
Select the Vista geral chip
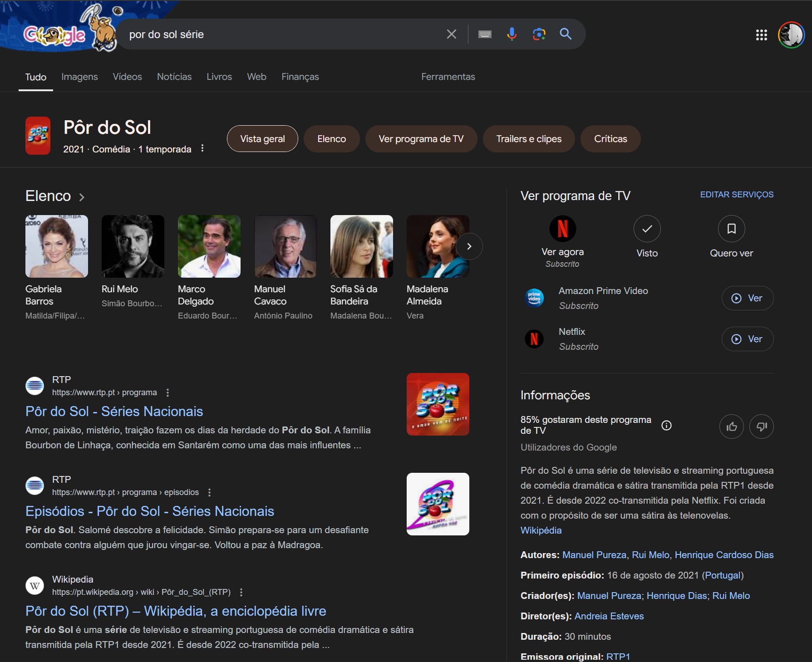tap(262, 139)
